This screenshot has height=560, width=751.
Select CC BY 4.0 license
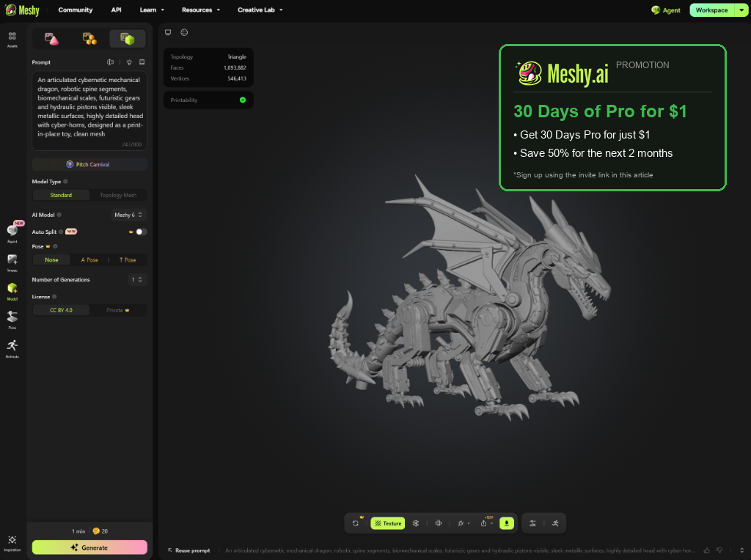point(61,310)
